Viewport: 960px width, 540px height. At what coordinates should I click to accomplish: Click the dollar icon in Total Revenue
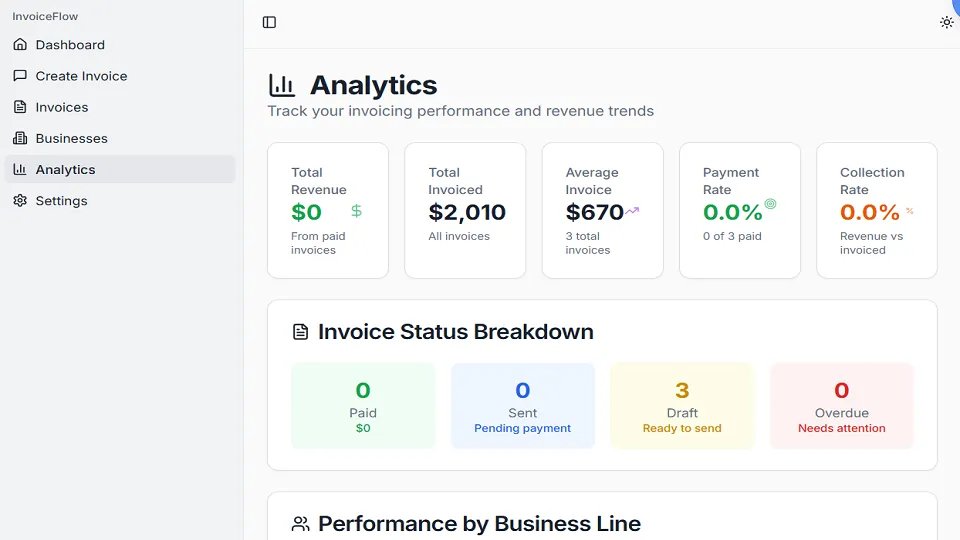click(356, 211)
